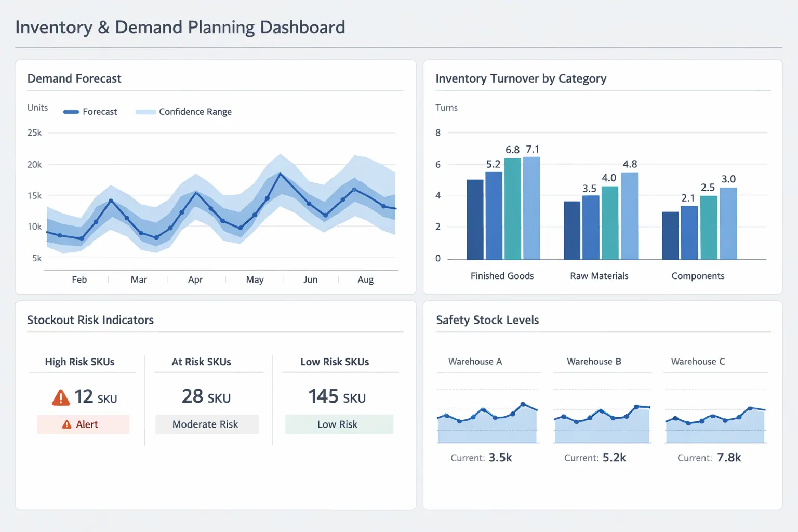Select the Safety Stock Levels panel header
This screenshot has height=532, width=798.
coord(487,320)
